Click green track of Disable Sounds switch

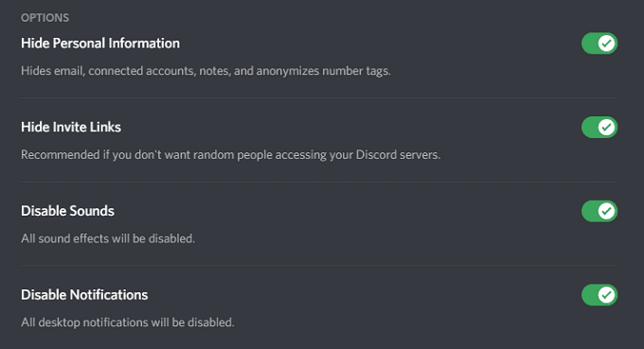click(x=590, y=211)
